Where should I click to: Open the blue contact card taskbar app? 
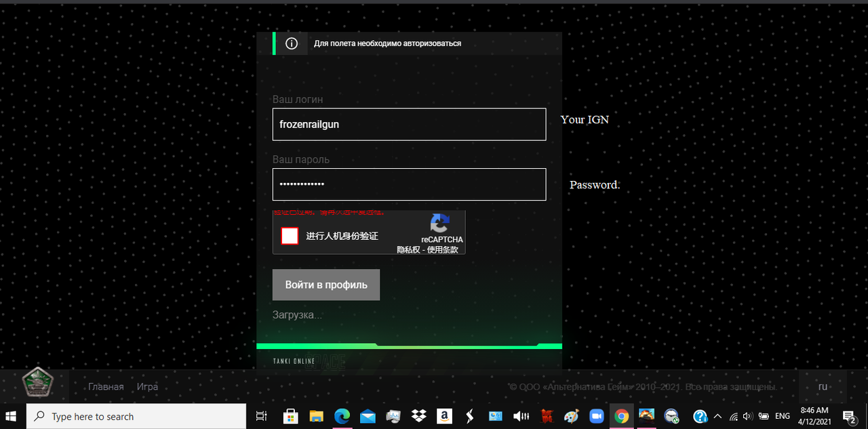(x=495, y=416)
